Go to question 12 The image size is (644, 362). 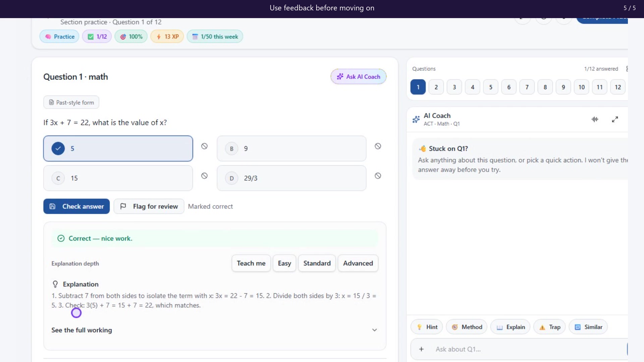coord(618,87)
